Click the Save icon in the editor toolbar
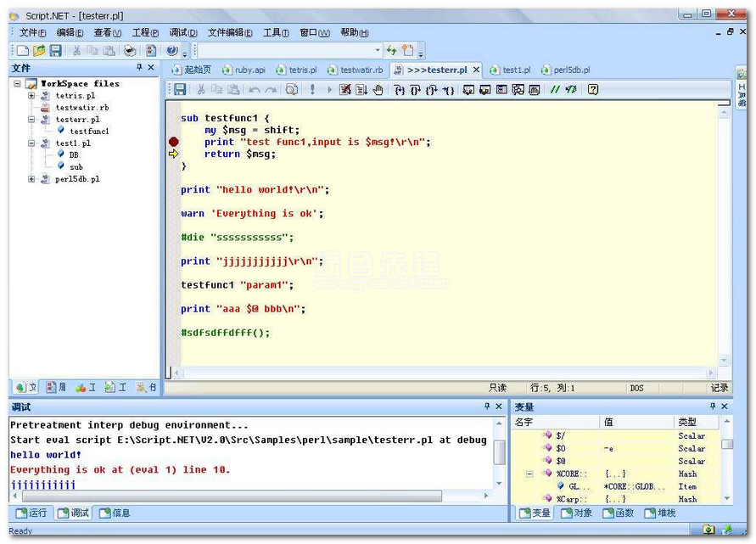756x544 pixels. [x=179, y=89]
